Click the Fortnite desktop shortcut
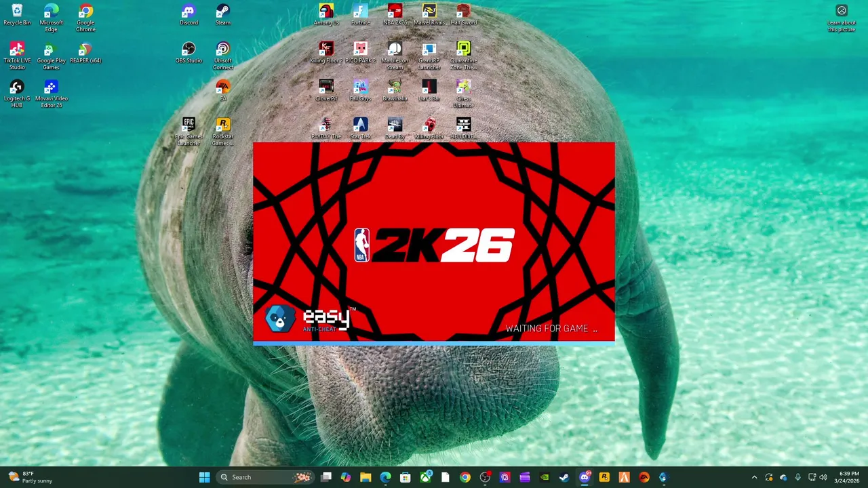 361,15
